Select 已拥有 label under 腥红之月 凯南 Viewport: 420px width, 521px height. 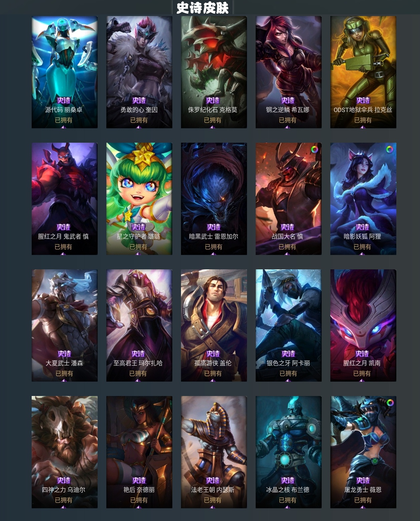[362, 373]
